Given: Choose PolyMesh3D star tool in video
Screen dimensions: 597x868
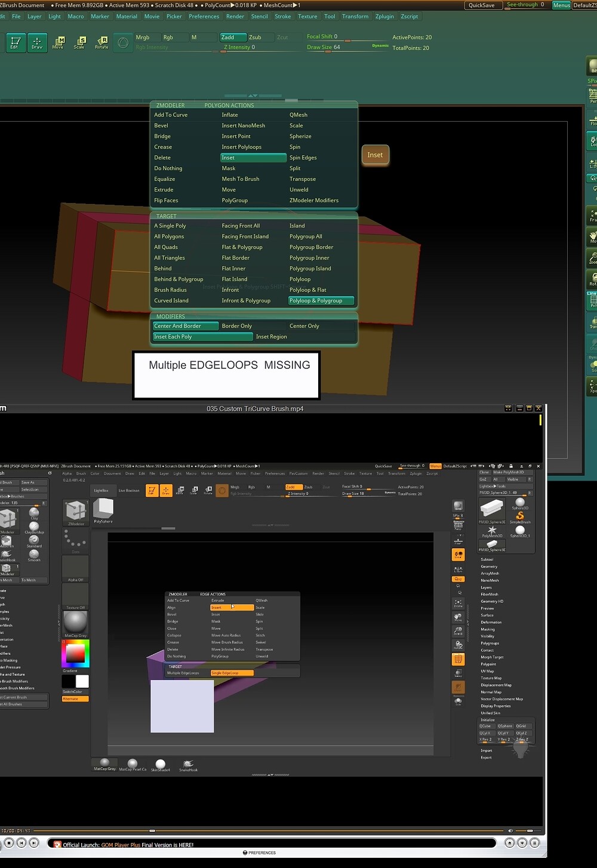Looking at the screenshot, I should click(492, 531).
